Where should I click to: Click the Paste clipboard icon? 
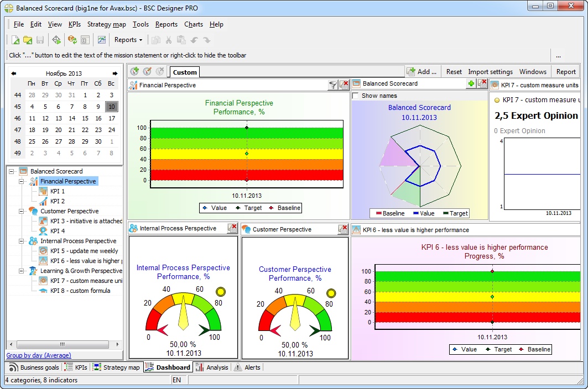pyautogui.click(x=181, y=40)
